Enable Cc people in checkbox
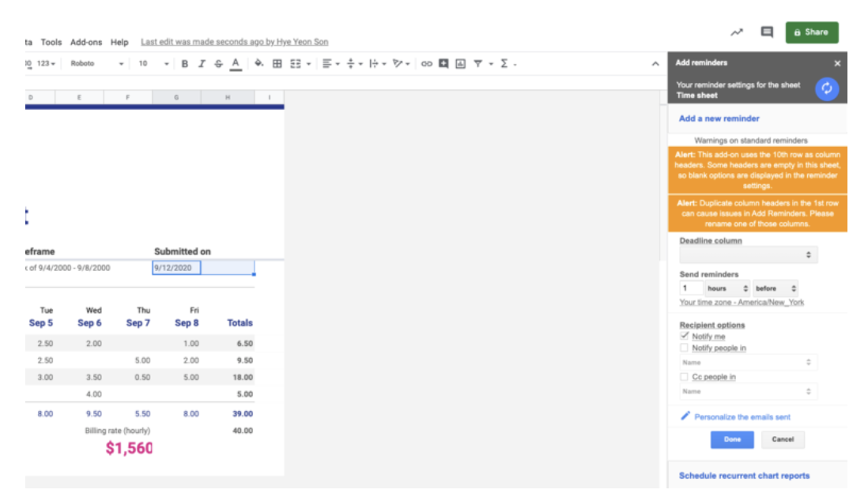This screenshot has width=868, height=501. tap(685, 376)
